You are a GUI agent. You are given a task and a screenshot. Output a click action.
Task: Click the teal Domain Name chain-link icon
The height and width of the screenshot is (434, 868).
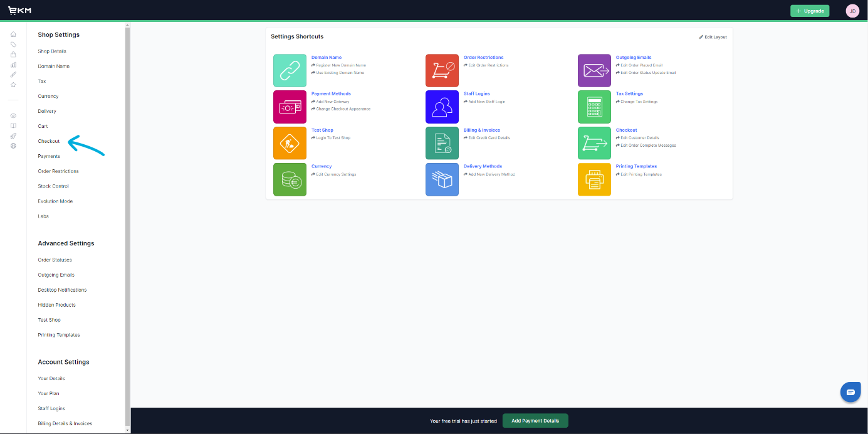[290, 70]
